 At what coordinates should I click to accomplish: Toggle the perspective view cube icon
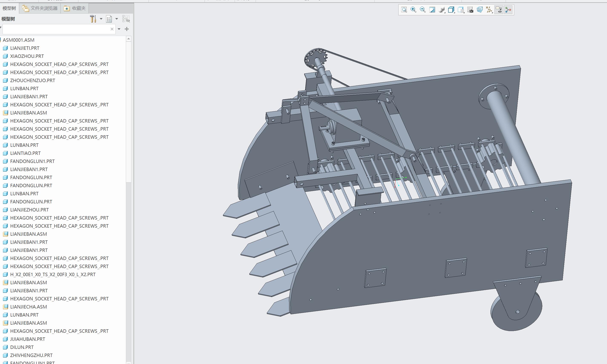[x=480, y=10]
